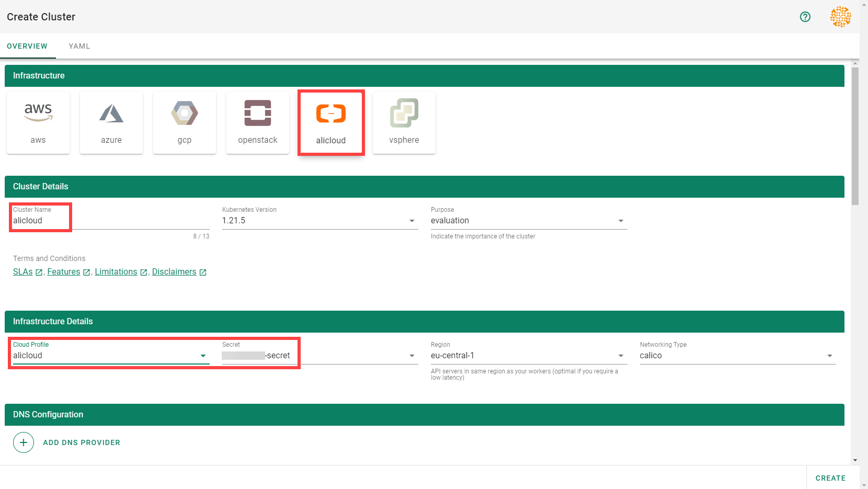Image resolution: width=868 pixels, height=489 pixels.
Task: Expand the Networking Type calico dropdown
Action: [x=829, y=356]
